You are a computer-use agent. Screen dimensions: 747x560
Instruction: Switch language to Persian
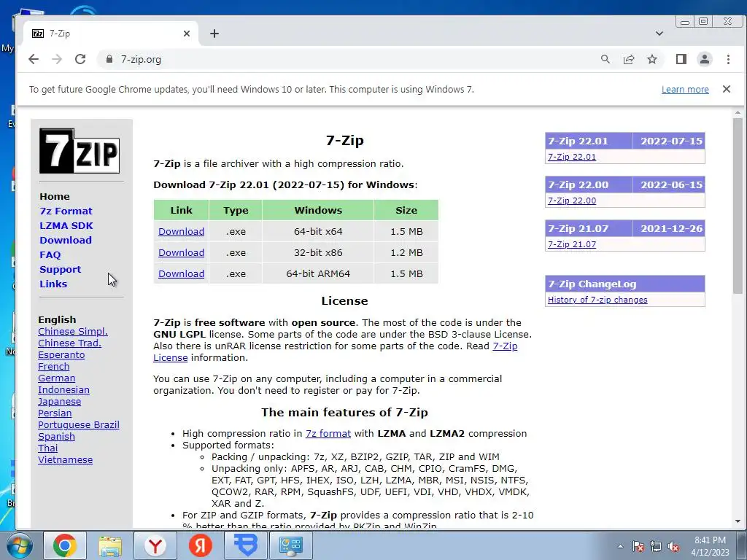(55, 413)
